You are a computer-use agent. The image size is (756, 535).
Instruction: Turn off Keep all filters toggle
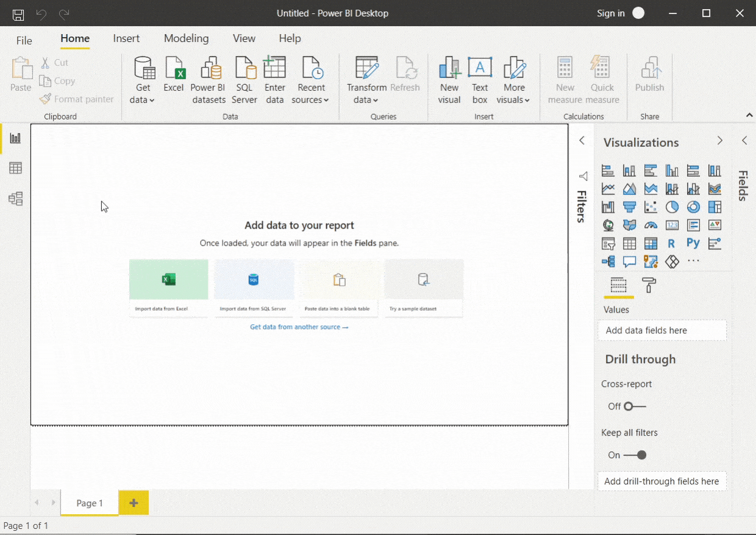click(634, 455)
